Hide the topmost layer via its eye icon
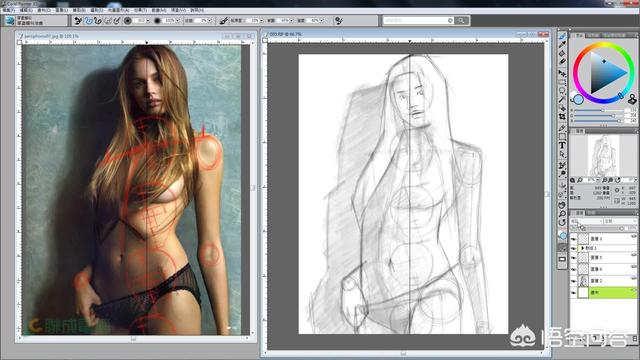The width and height of the screenshot is (640, 360). (x=574, y=239)
